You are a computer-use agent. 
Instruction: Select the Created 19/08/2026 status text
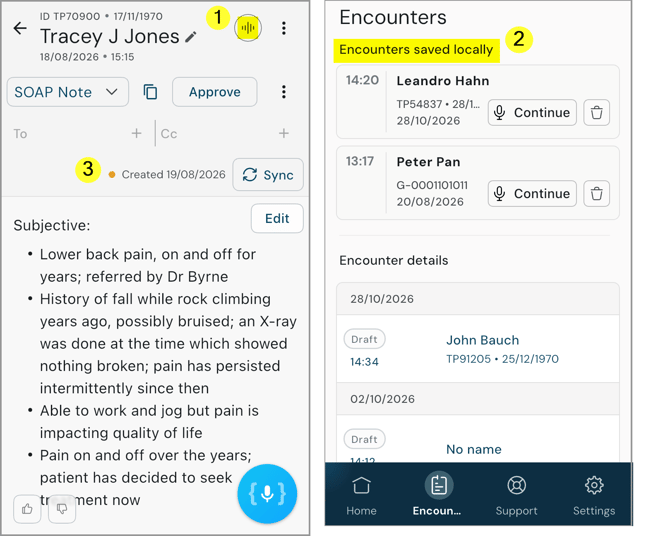point(173,174)
